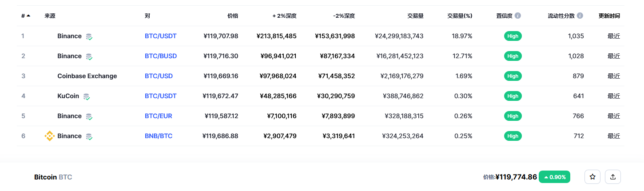The height and width of the screenshot is (191, 644).
Task: Click info icon next to 流动性分数
Action: pyautogui.click(x=580, y=16)
